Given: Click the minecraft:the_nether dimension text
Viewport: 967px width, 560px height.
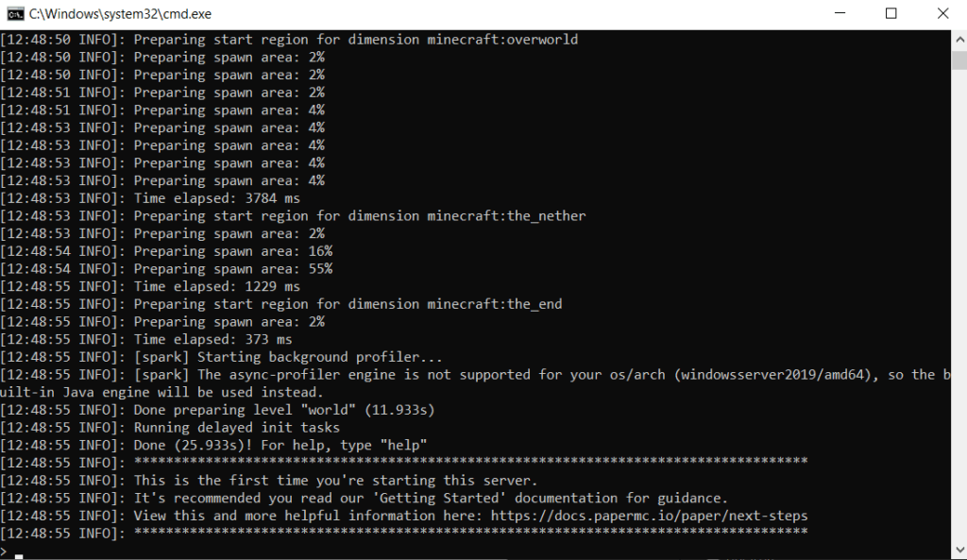Looking at the screenshot, I should [506, 216].
